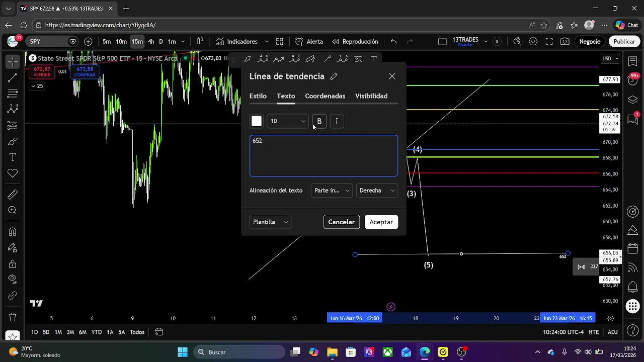Open the watchlist panel in right sidebar
This screenshot has width=644, height=362.
[633, 61]
